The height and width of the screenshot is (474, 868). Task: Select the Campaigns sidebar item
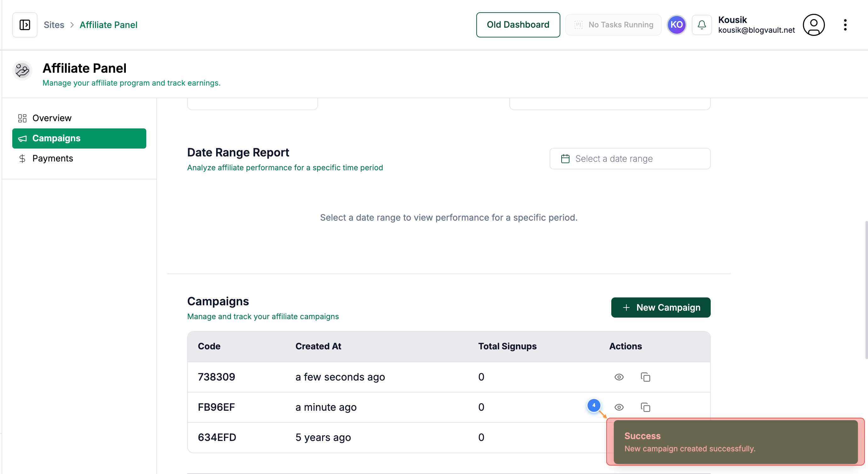click(x=79, y=138)
